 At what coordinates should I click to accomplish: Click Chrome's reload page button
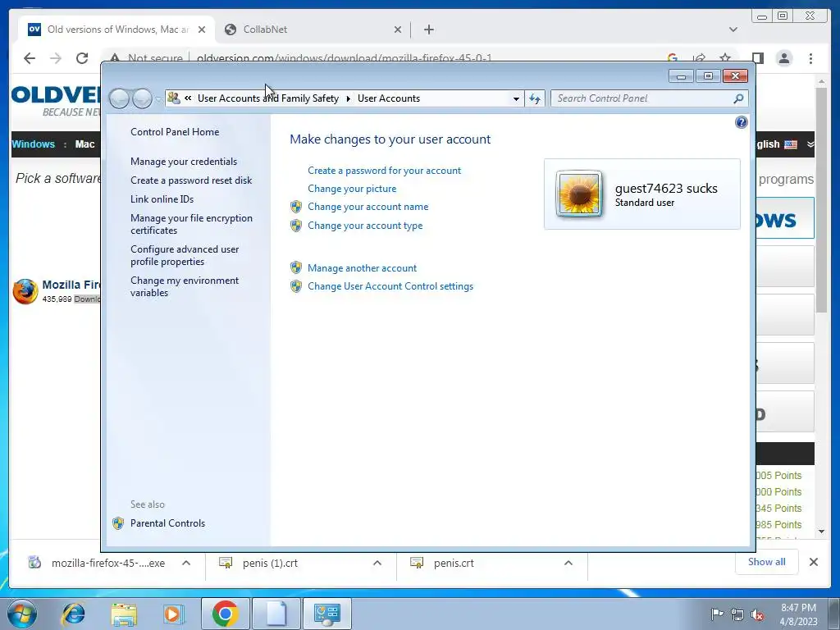(82, 58)
